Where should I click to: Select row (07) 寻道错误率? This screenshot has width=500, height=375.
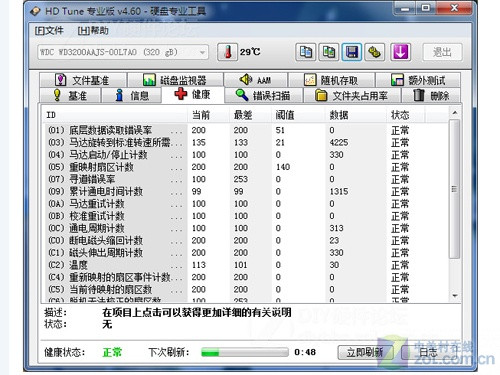[x=246, y=179]
